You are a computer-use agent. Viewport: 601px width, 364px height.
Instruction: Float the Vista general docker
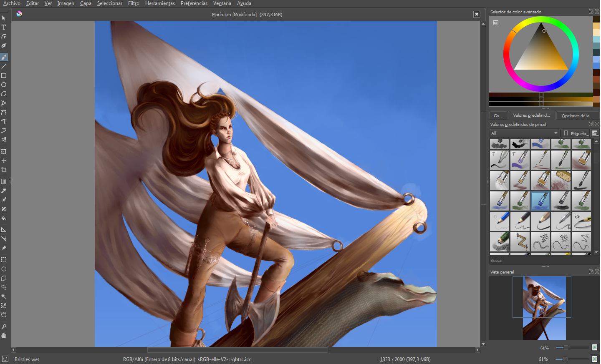pyautogui.click(x=591, y=271)
